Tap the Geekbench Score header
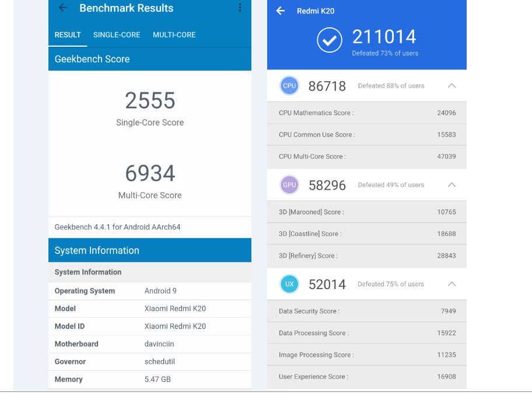Screen dimensions: 532x393 coord(150,59)
